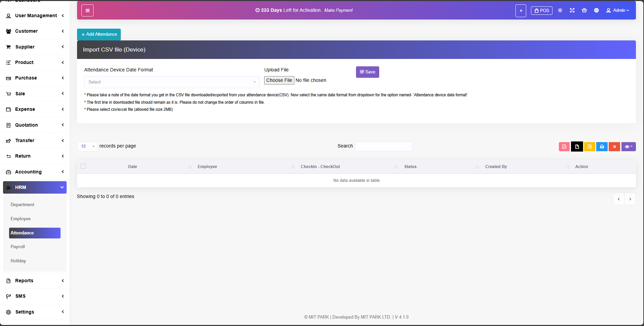Toggle fullscreen mode with the expand icon
The height and width of the screenshot is (326, 644).
(x=572, y=10)
